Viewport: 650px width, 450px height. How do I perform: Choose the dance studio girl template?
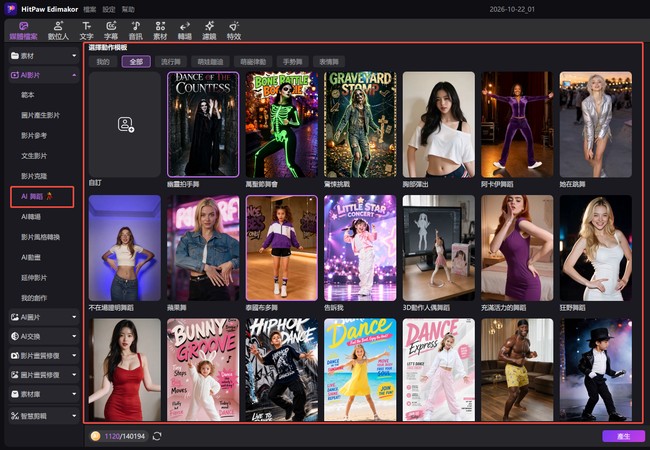point(282,248)
